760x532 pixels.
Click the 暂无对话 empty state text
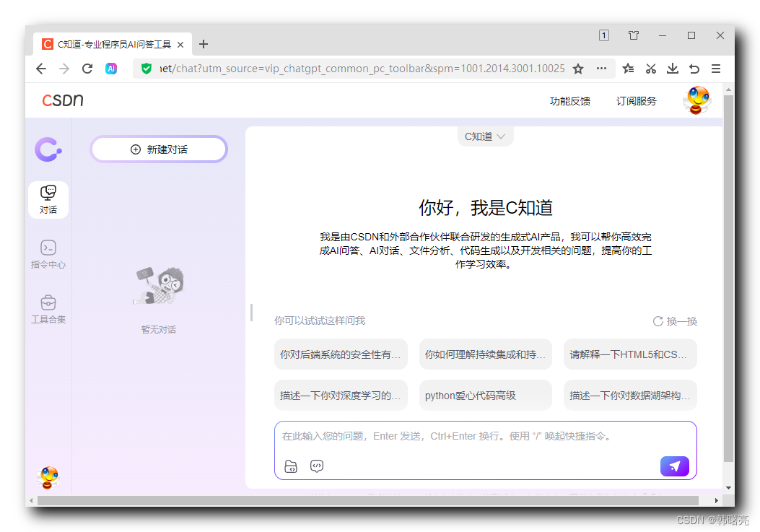(x=159, y=330)
